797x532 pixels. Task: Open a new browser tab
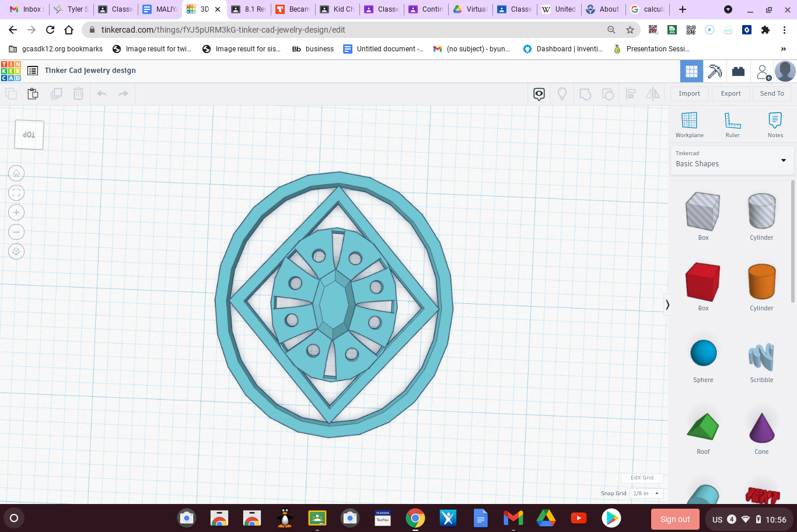[683, 9]
